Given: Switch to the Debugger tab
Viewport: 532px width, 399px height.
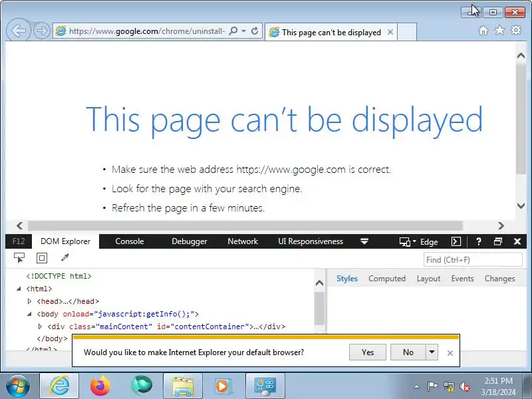Looking at the screenshot, I should click(190, 241).
